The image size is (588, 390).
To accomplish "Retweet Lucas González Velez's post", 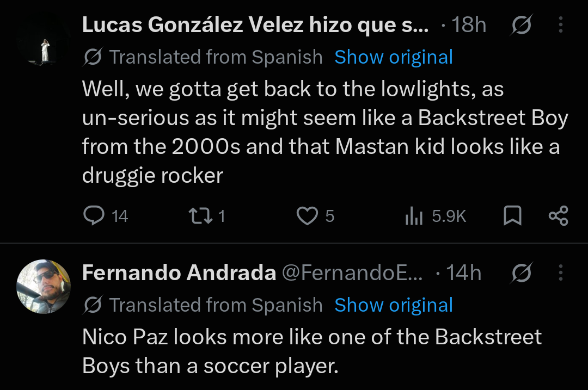I will coord(207,216).
